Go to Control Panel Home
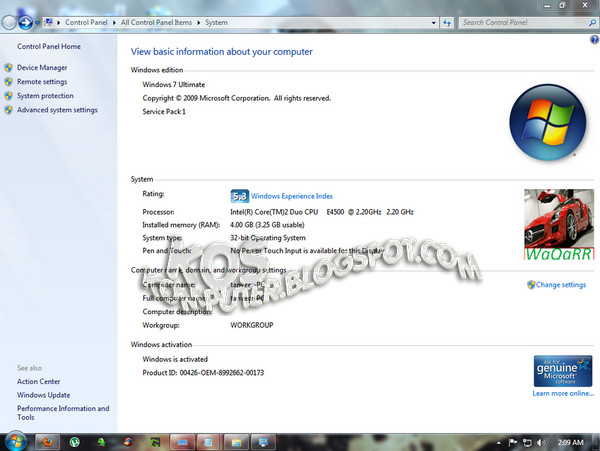The height and width of the screenshot is (451, 600). 49,47
